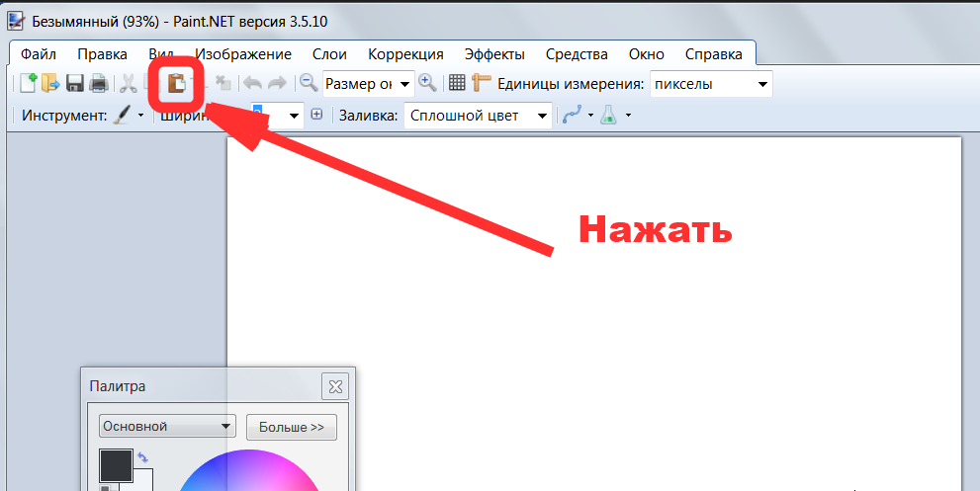Swap primary and secondary colors icon

pyautogui.click(x=142, y=457)
